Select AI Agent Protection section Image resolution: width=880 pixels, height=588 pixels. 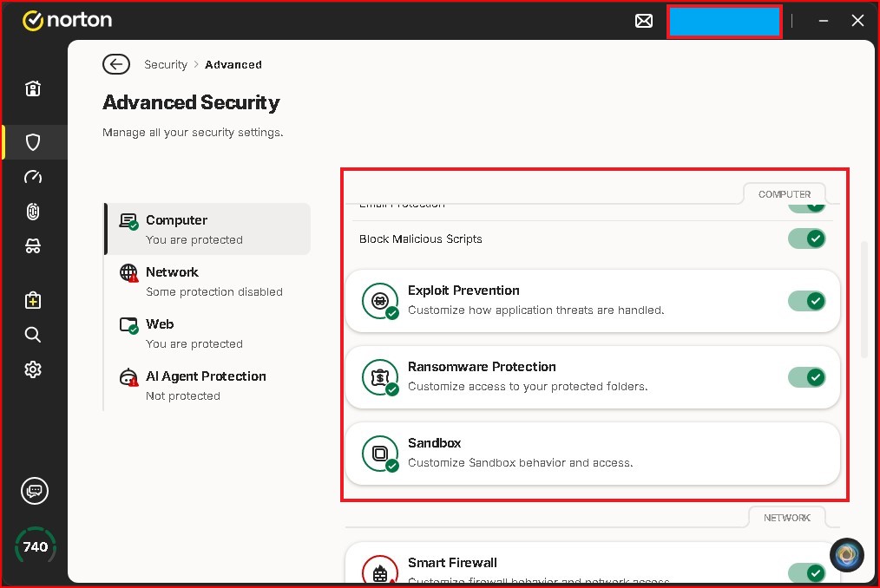[207, 385]
